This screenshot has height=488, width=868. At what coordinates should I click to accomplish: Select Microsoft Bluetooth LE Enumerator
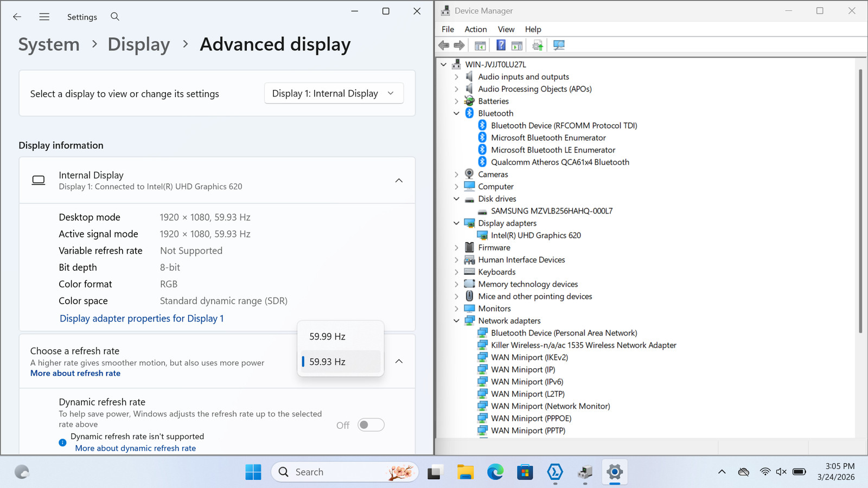pos(553,150)
